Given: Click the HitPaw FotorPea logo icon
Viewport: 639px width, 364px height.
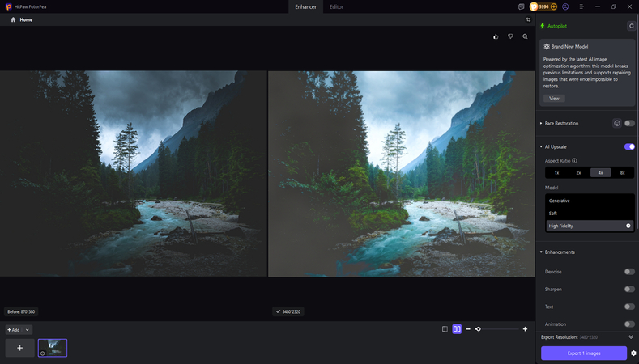Looking at the screenshot, I should click(9, 7).
